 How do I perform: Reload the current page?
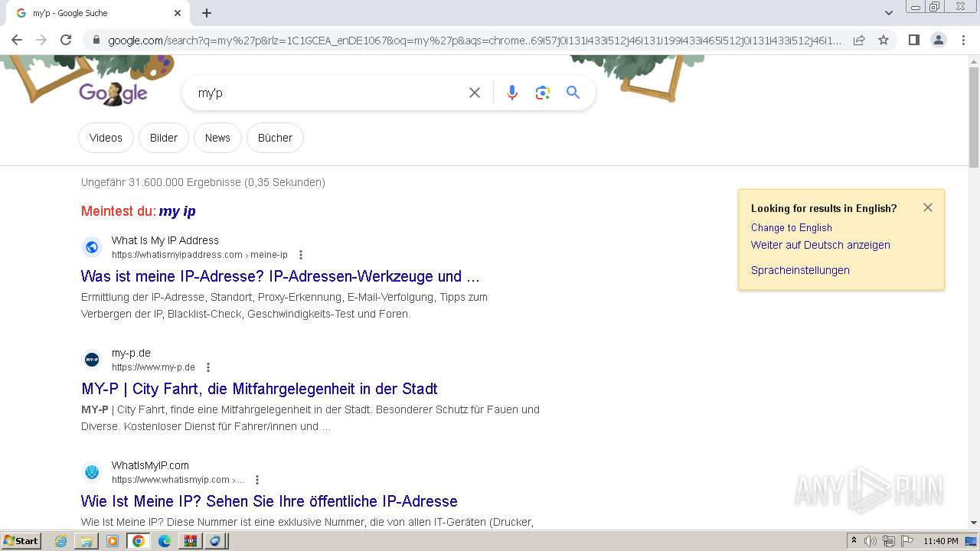pyautogui.click(x=66, y=40)
